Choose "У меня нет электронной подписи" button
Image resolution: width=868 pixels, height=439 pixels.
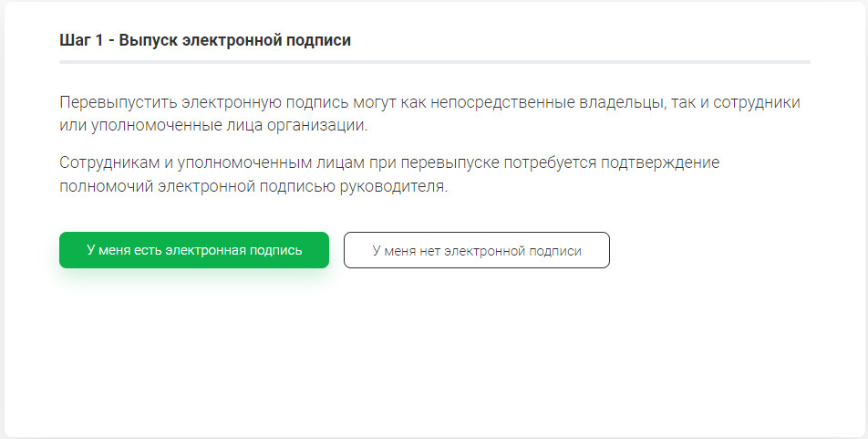point(476,251)
